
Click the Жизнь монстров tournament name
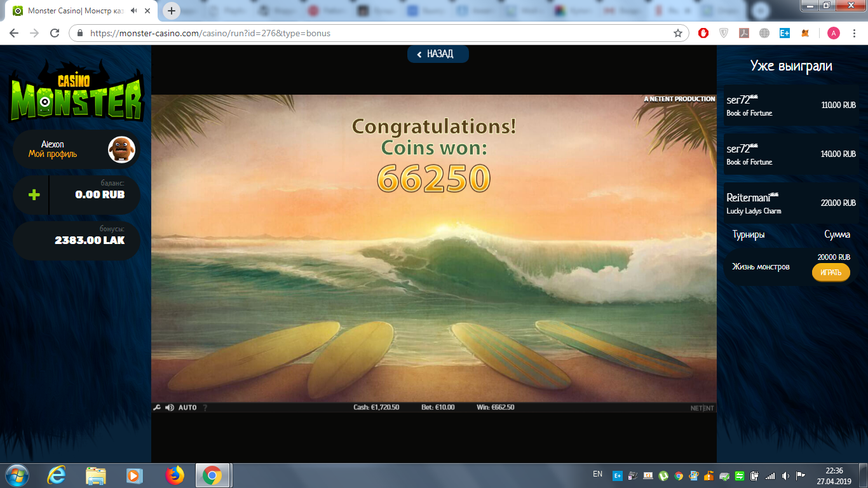(761, 266)
